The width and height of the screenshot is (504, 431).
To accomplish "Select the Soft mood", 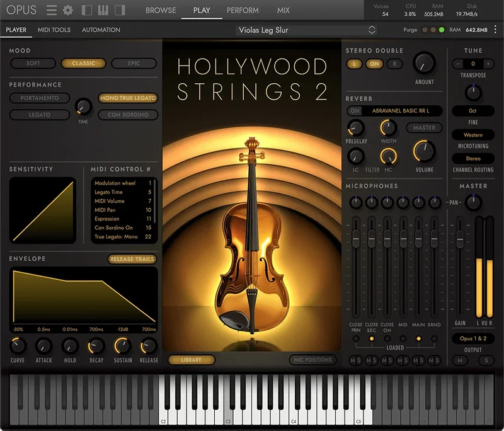I will 33,63.
